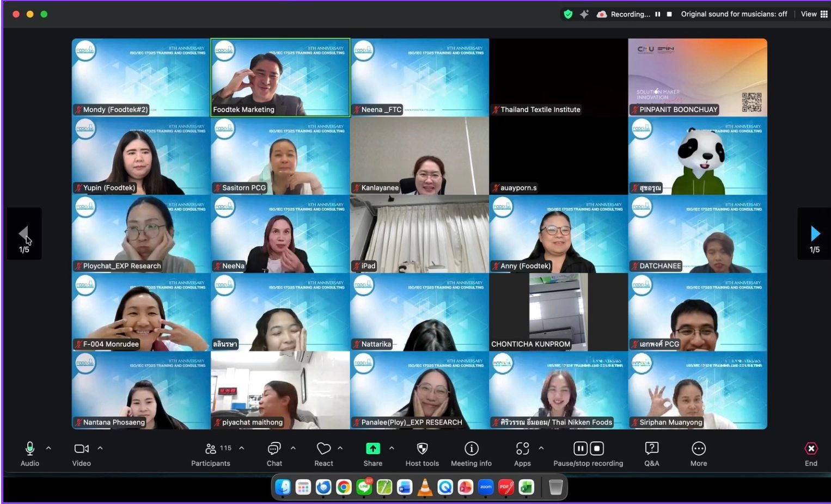The height and width of the screenshot is (504, 831).
Task: Select the Foodtek Marketing video tile
Action: point(280,77)
